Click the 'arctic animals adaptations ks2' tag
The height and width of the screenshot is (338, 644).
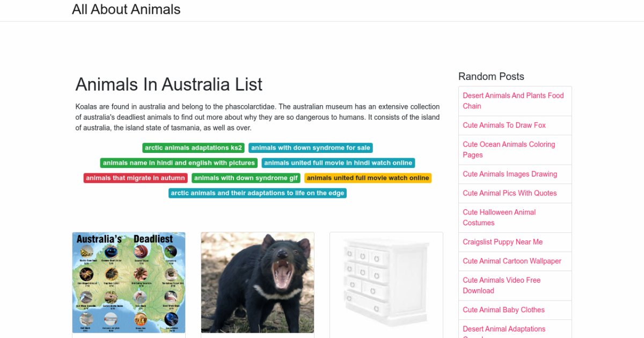point(193,148)
